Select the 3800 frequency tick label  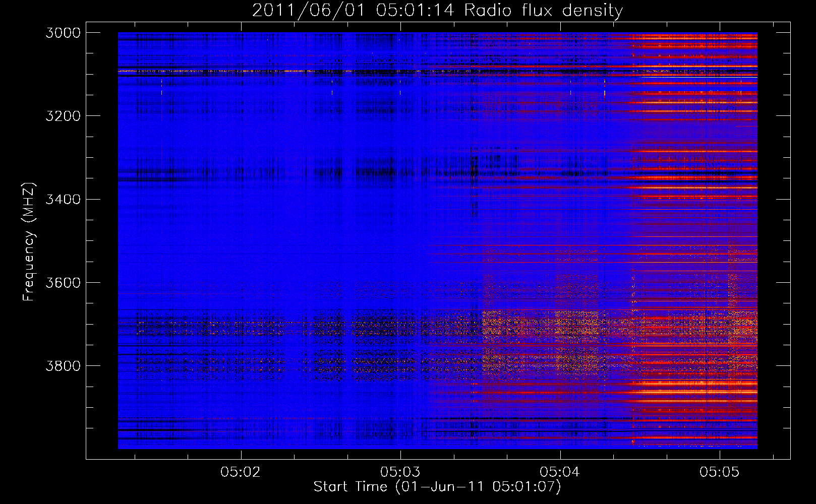tap(63, 365)
